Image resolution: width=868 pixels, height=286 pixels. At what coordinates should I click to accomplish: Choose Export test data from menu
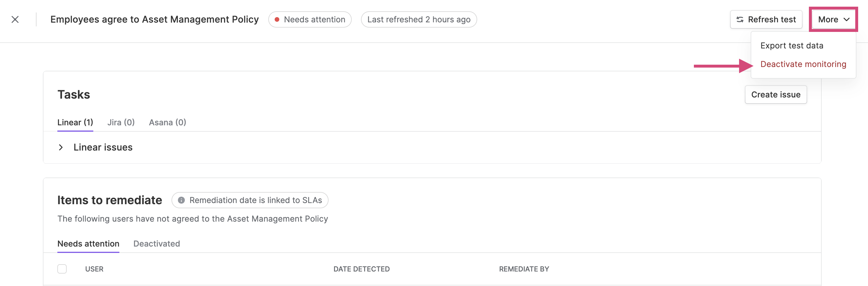pos(792,46)
